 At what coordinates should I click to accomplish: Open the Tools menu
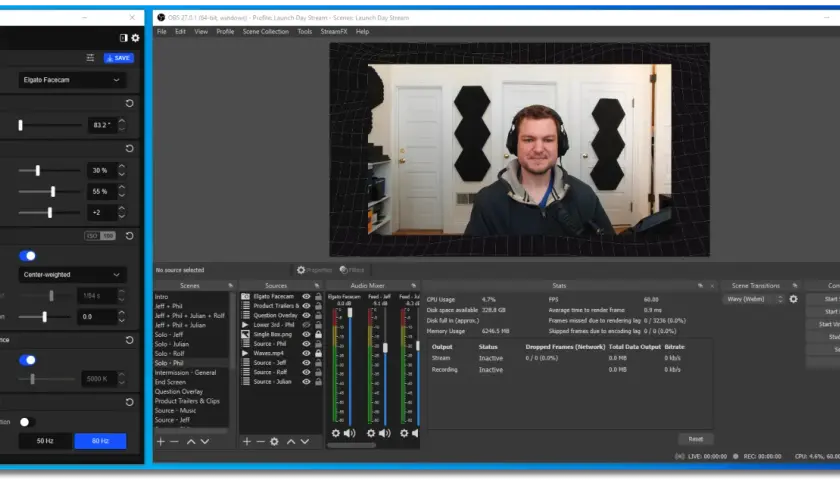(304, 32)
